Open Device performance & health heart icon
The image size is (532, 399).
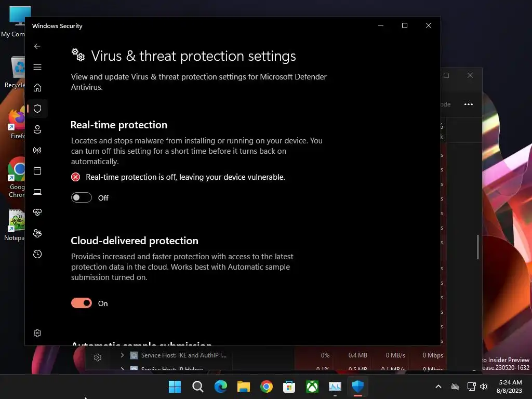coord(37,212)
